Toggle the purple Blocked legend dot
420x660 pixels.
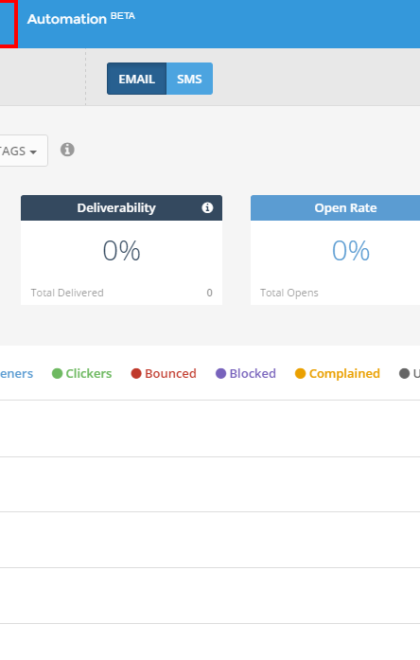pyautogui.click(x=221, y=373)
